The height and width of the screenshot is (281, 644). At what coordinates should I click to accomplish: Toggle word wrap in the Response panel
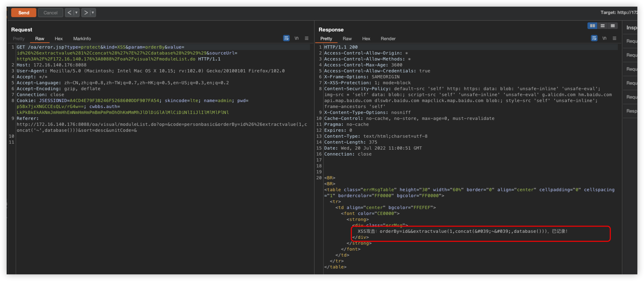[x=594, y=38]
